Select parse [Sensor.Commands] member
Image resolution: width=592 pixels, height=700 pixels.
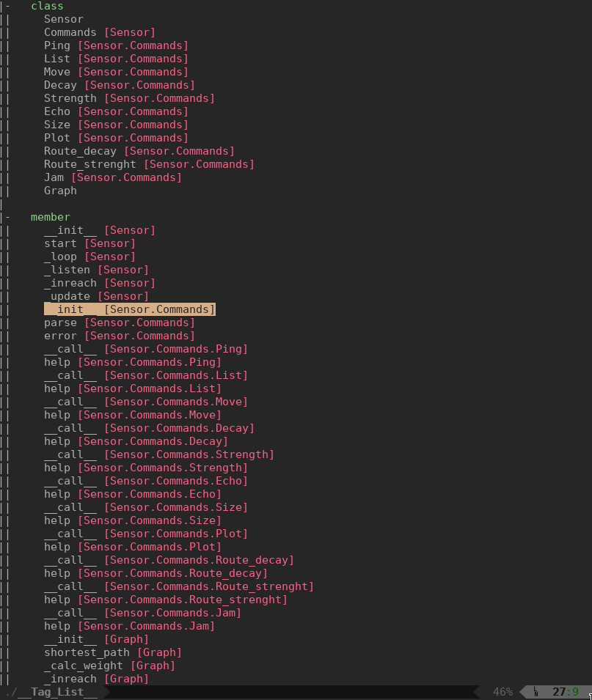[x=119, y=323]
